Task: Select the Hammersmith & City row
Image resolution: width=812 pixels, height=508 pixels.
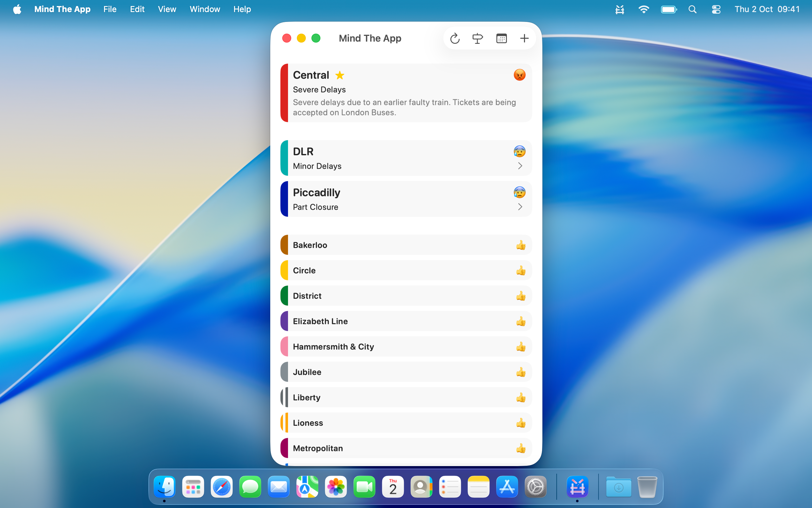Action: pyautogui.click(x=406, y=346)
